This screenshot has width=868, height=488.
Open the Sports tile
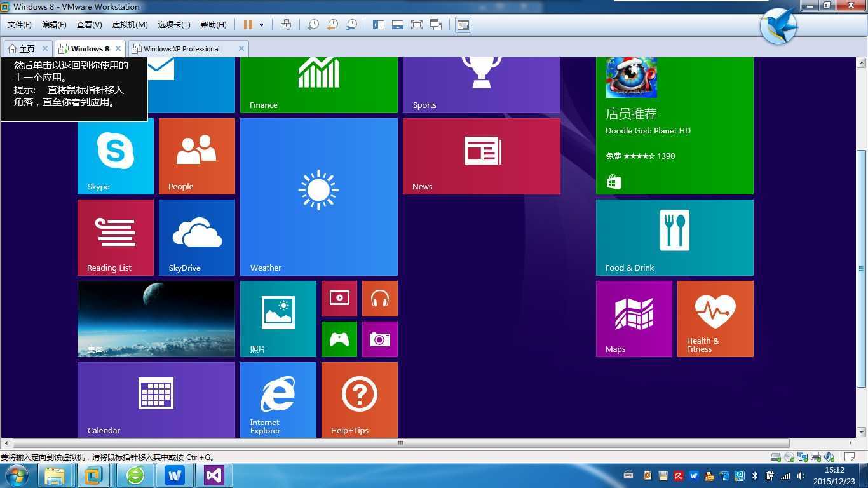[482, 85]
